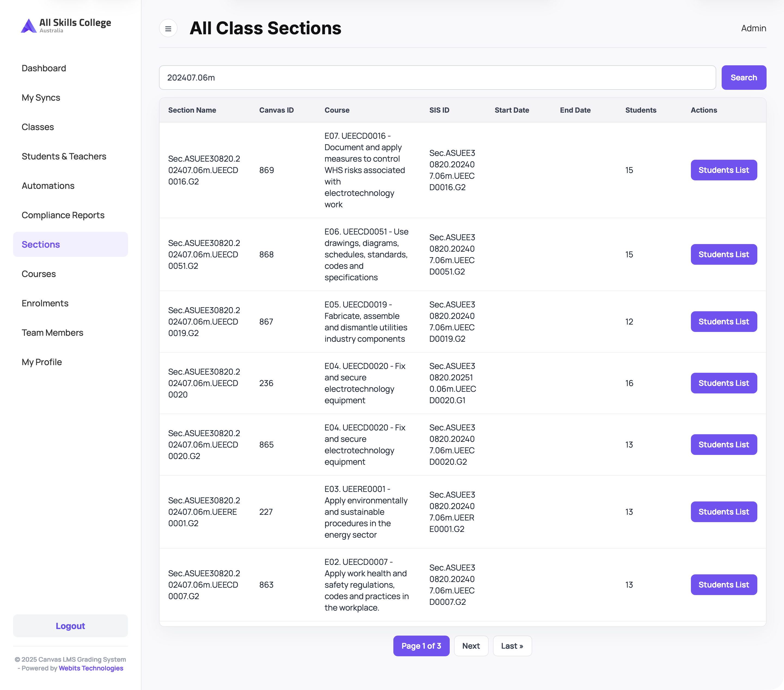The width and height of the screenshot is (784, 690).
Task: Click the All Class Sections heading
Action: (x=265, y=28)
